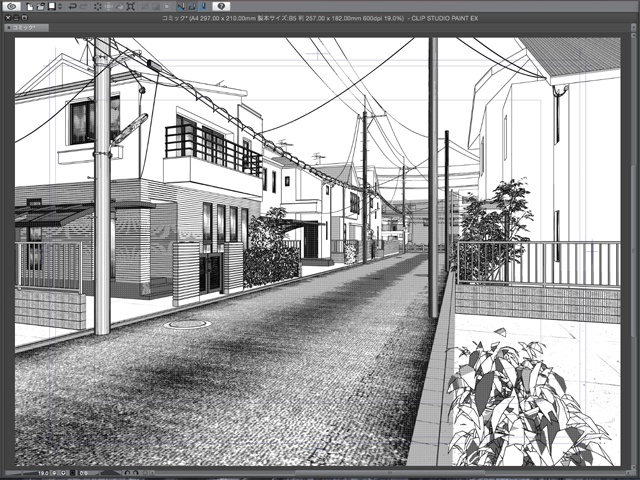Zoom out using the status bar button

click(54, 473)
